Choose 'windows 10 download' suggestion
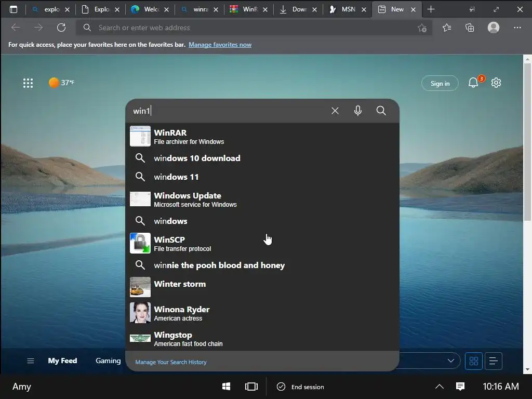Screen dimensions: 532x399 tap(262, 158)
